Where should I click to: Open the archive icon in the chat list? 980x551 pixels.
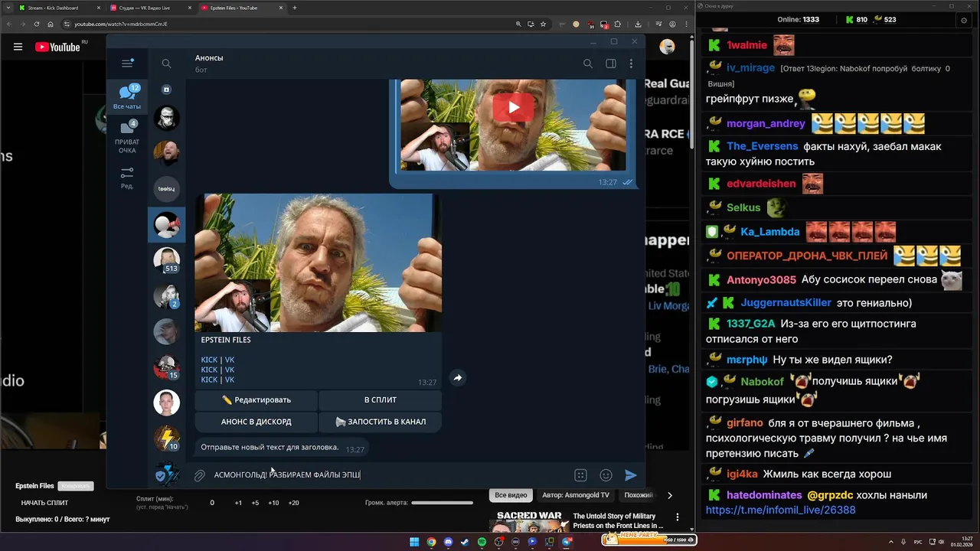166,90
